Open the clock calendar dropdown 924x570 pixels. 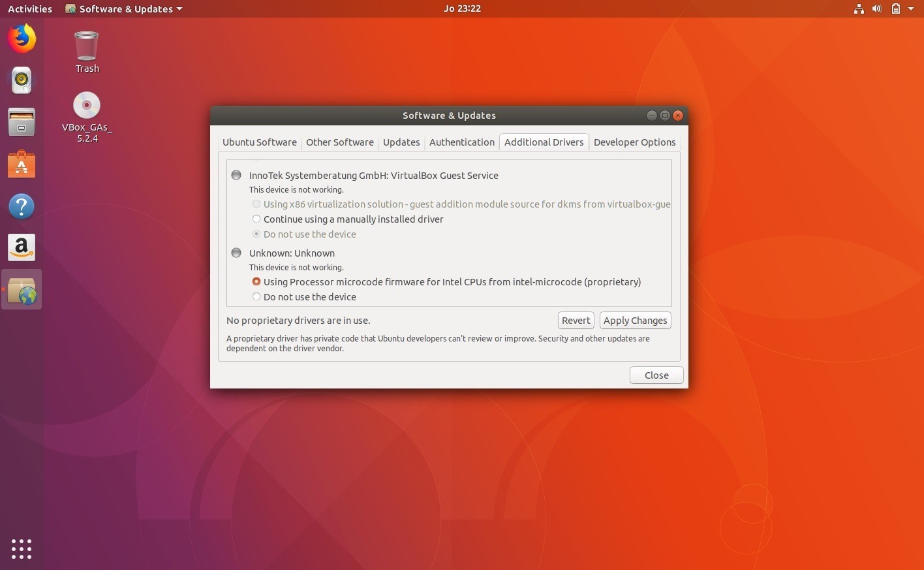pyautogui.click(x=462, y=8)
